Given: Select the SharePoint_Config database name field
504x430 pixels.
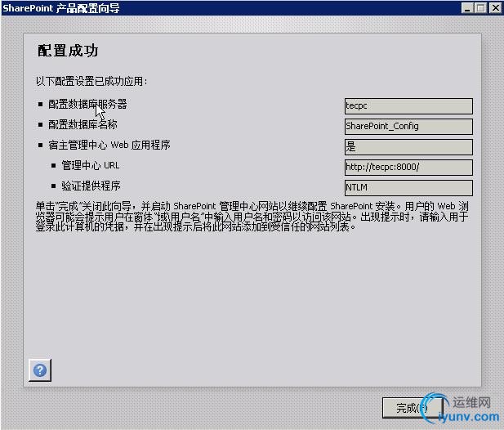Looking at the screenshot, I should point(408,127).
